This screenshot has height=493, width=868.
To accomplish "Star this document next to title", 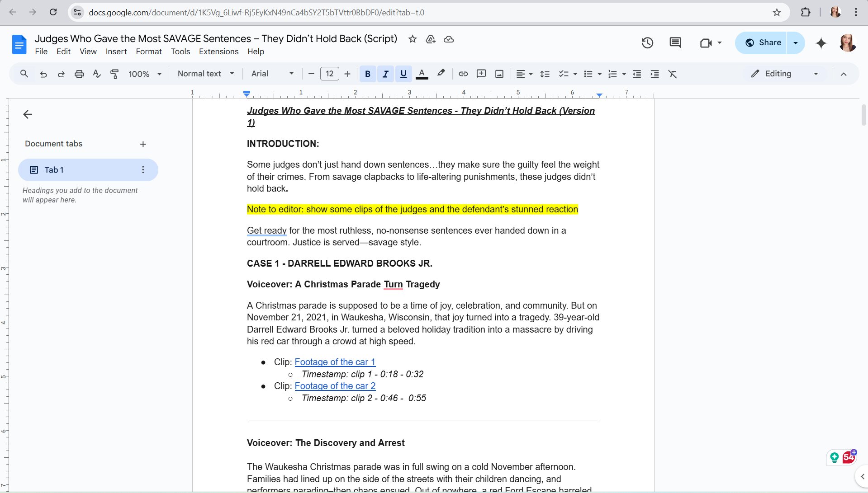I will 412,39.
